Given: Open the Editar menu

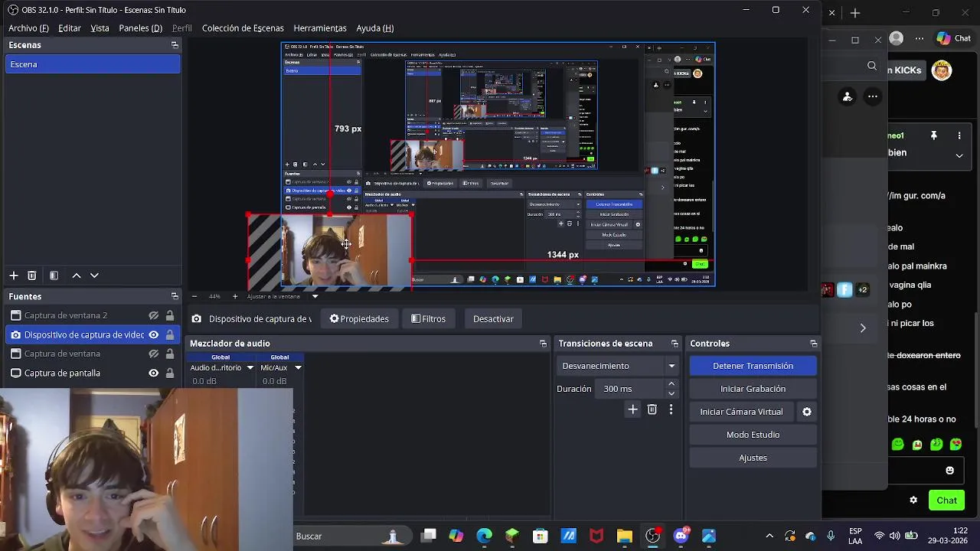Looking at the screenshot, I should [x=70, y=28].
